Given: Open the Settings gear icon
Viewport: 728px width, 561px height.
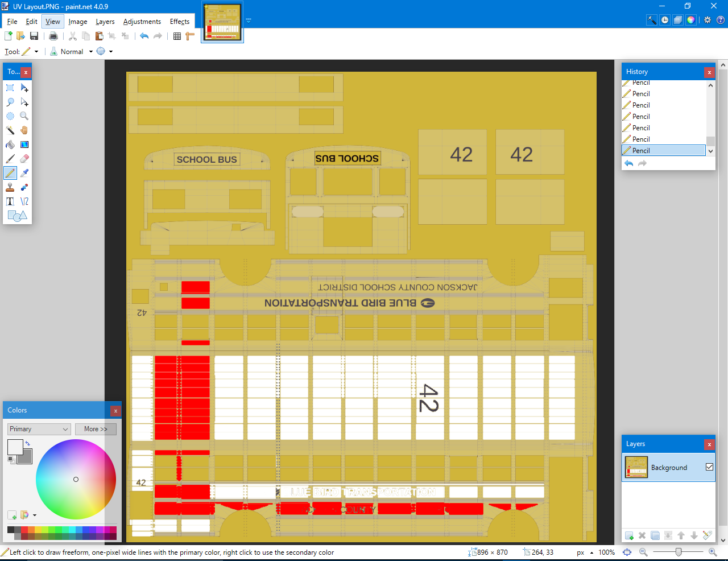Looking at the screenshot, I should 708,20.
